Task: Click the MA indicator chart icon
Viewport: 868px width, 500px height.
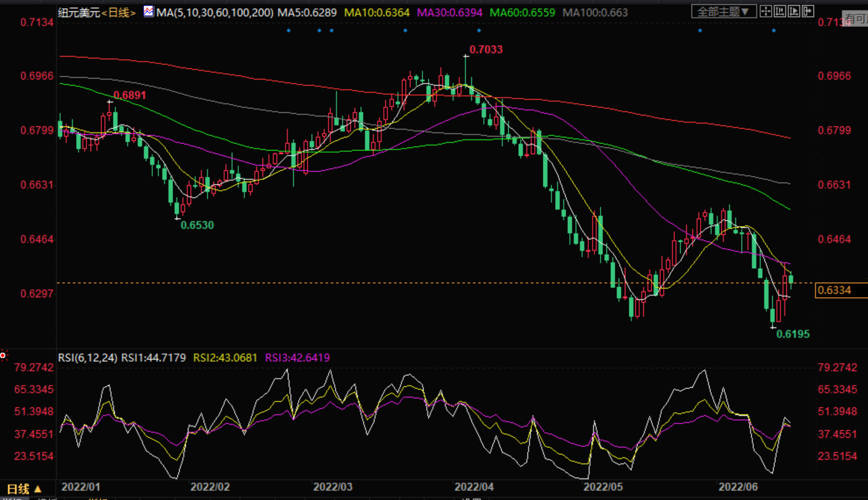Action: [x=149, y=11]
